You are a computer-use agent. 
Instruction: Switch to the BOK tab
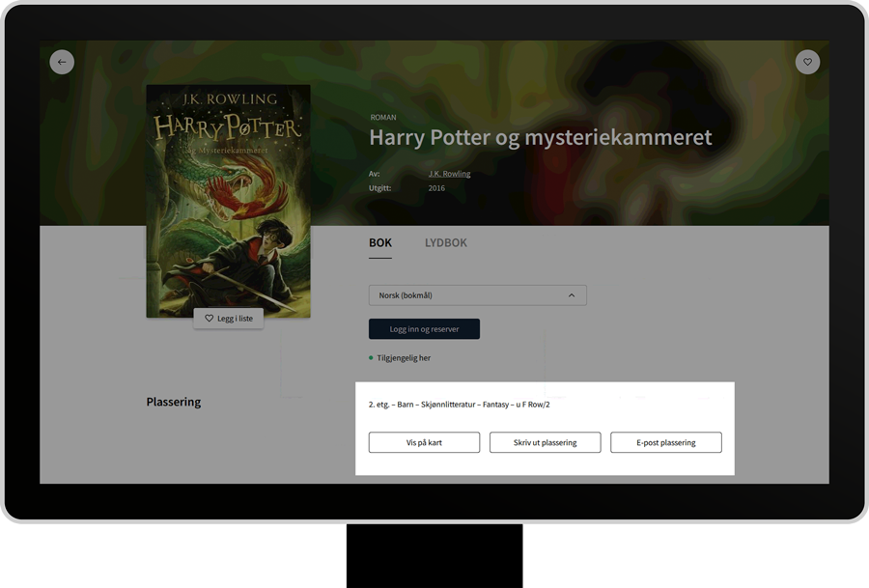[380, 243]
